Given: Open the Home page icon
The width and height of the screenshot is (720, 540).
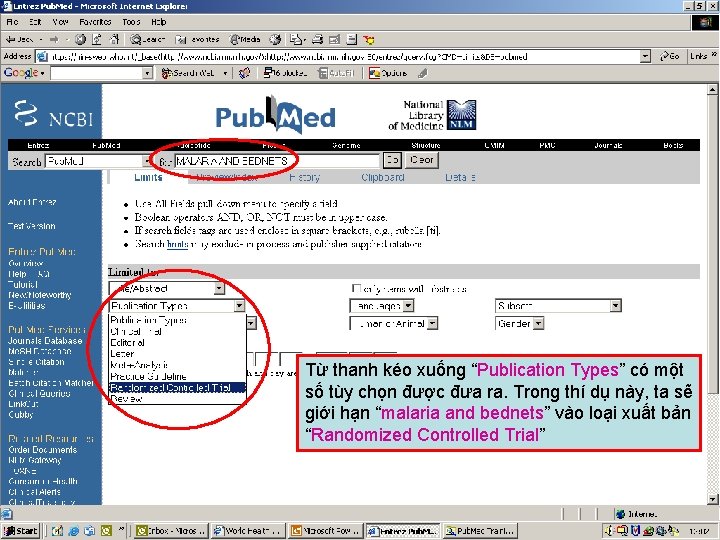Looking at the screenshot, I should tap(114, 39).
